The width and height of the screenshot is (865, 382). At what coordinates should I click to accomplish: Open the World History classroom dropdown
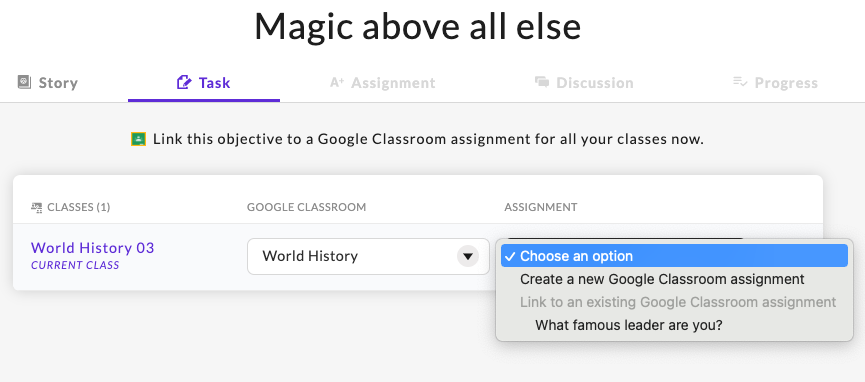pos(368,256)
